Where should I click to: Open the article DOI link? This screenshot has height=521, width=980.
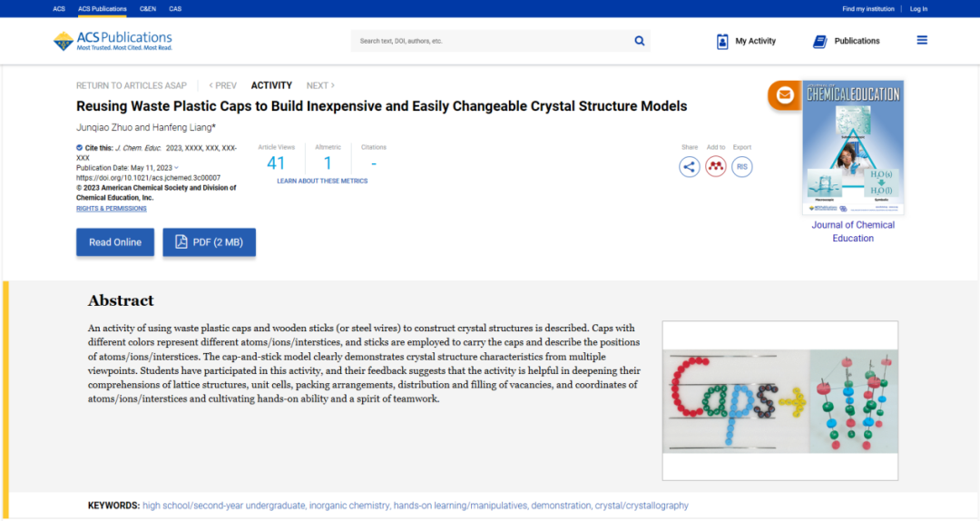148,178
